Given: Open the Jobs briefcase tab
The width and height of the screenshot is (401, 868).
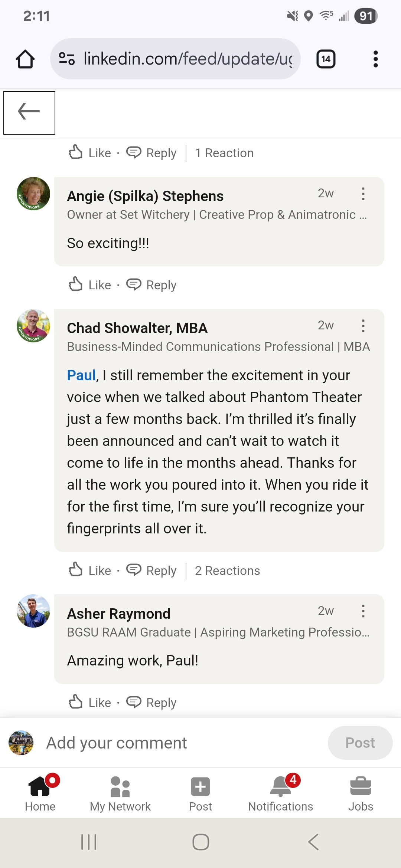Looking at the screenshot, I should point(361,794).
